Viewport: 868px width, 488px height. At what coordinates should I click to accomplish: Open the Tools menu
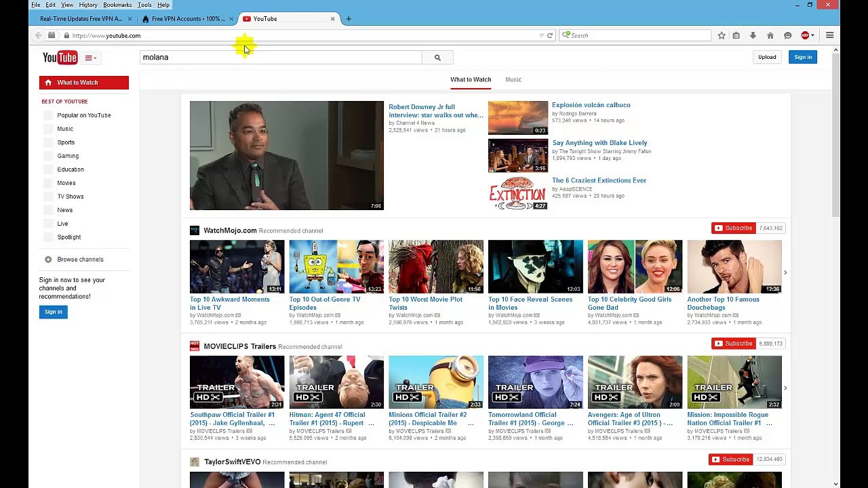[x=144, y=5]
